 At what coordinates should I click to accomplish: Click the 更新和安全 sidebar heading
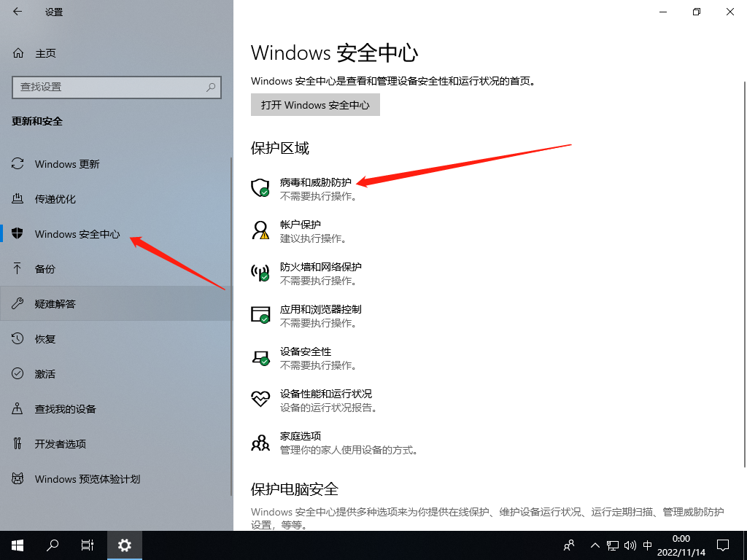(37, 122)
